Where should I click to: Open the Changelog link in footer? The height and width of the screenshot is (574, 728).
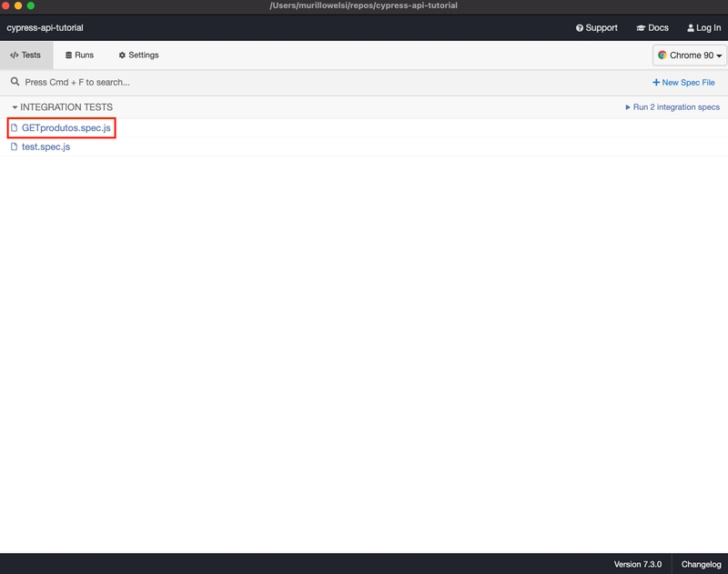(x=701, y=564)
